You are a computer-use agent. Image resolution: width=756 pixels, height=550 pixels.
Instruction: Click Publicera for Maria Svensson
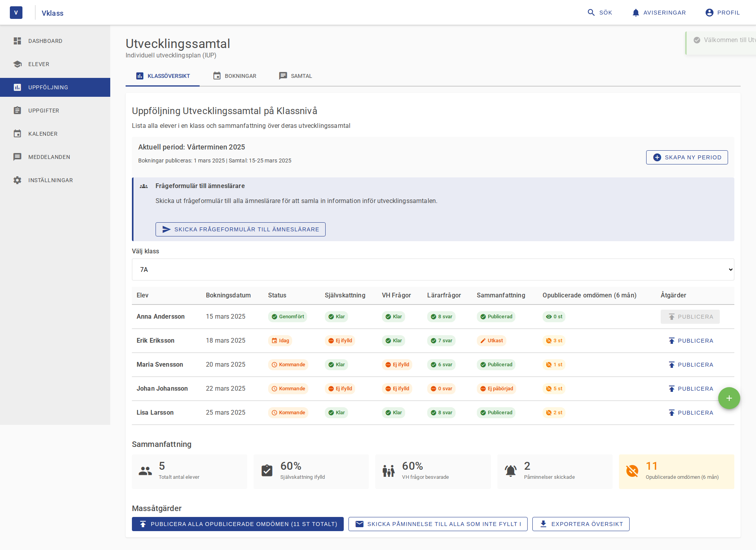pyautogui.click(x=691, y=364)
